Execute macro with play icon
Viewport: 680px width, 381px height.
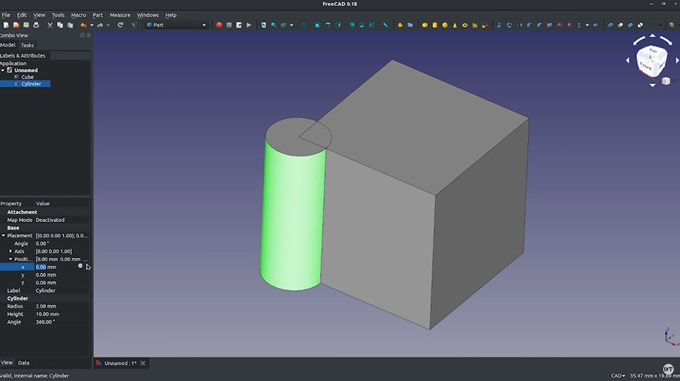(x=249, y=25)
